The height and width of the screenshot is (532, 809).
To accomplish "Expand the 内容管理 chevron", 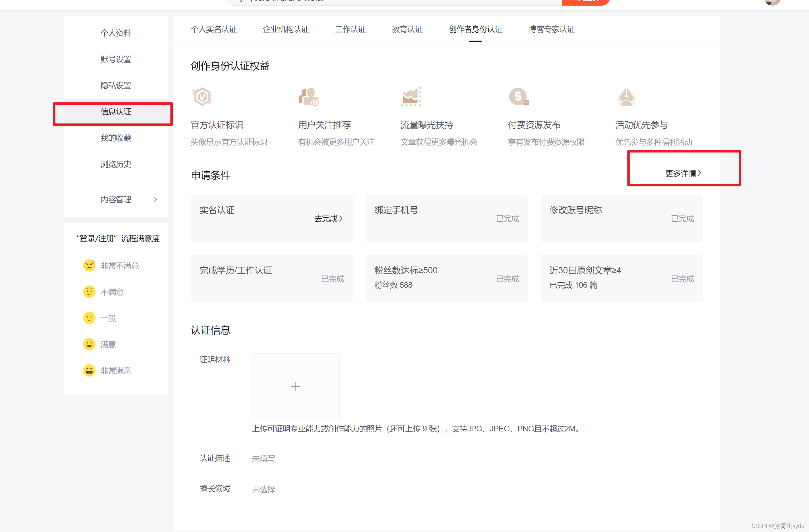I will click(x=155, y=199).
